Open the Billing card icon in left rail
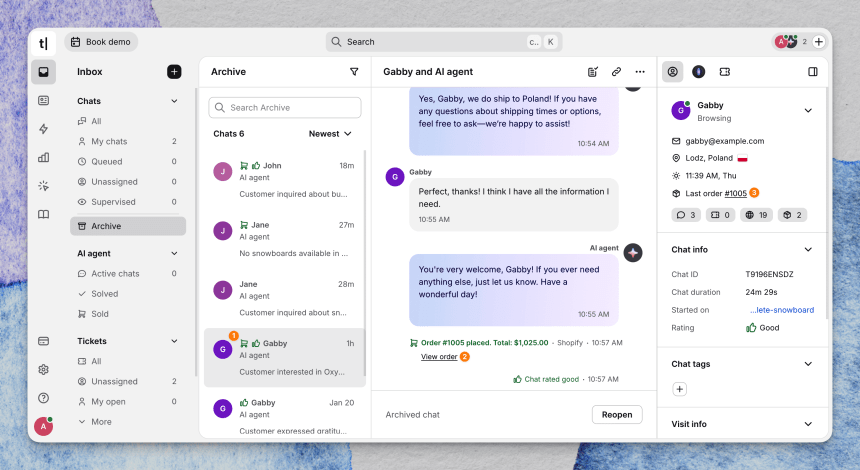The image size is (860, 470). pos(43,341)
